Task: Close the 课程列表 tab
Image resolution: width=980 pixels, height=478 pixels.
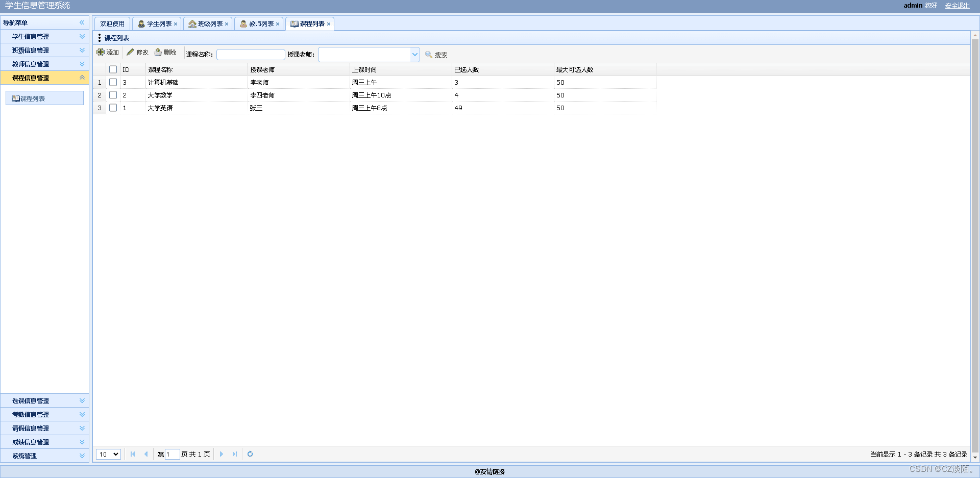Action: pos(329,24)
